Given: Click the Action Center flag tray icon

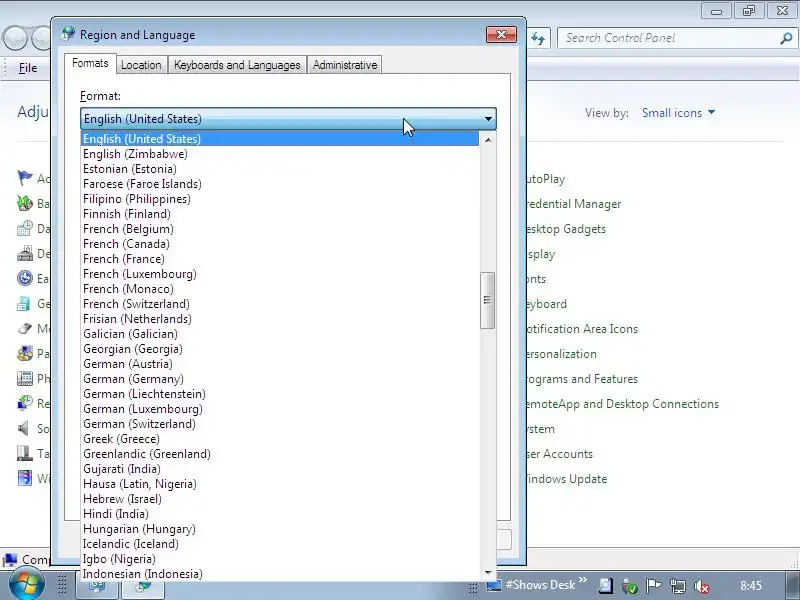Looking at the screenshot, I should click(x=654, y=586).
